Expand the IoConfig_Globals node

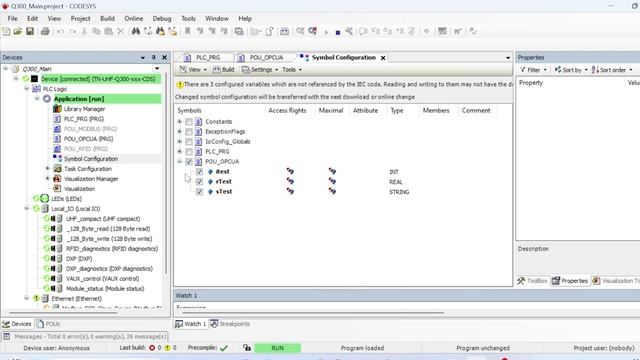tap(179, 142)
